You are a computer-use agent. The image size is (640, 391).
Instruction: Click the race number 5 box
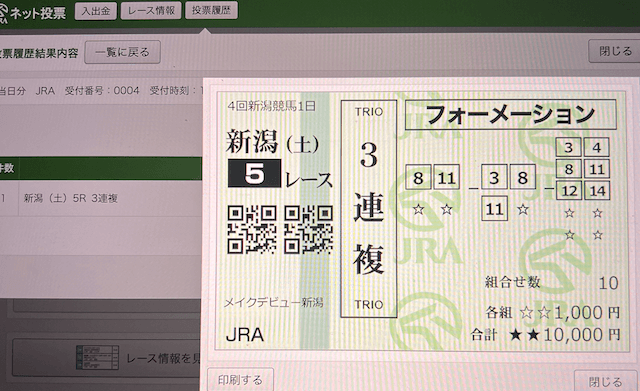[254, 173]
